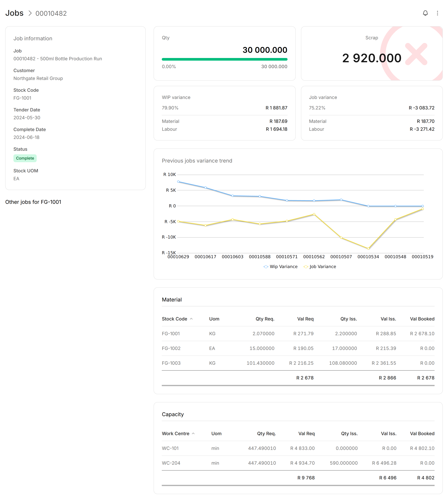Click the 00010588 x-axis job label
Image resolution: width=448 pixels, height=502 pixels.
(x=260, y=257)
